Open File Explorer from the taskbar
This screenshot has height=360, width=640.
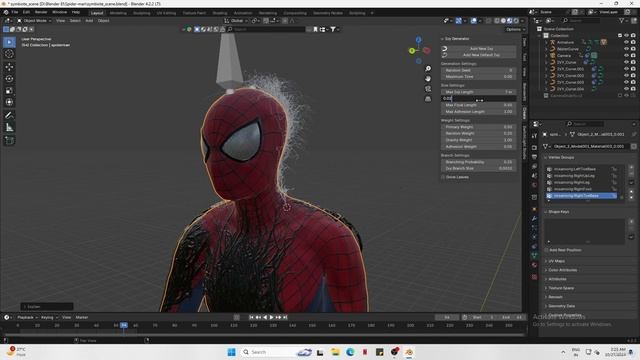335,352
